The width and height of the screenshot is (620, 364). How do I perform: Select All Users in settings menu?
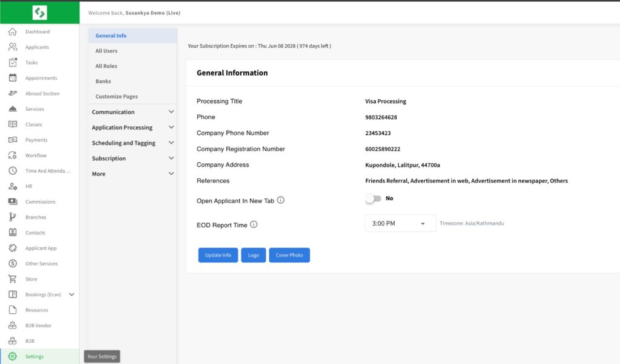tap(107, 51)
